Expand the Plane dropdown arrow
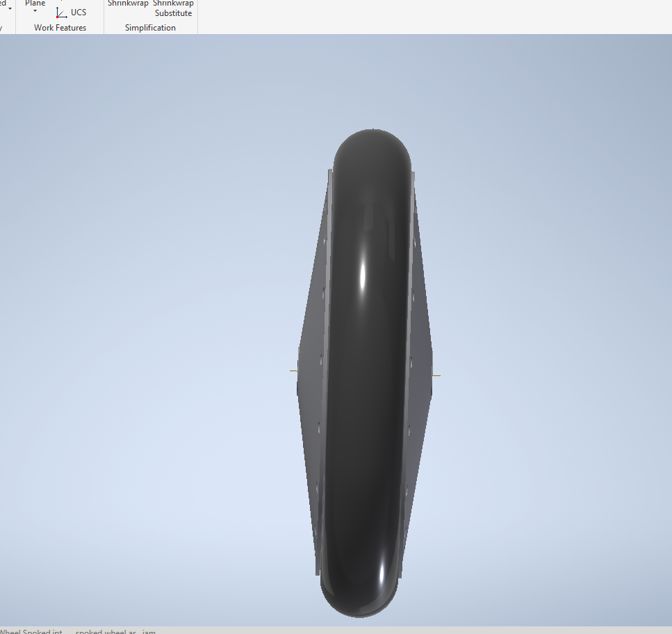Viewport: 672px width, 634px height. (35, 11)
